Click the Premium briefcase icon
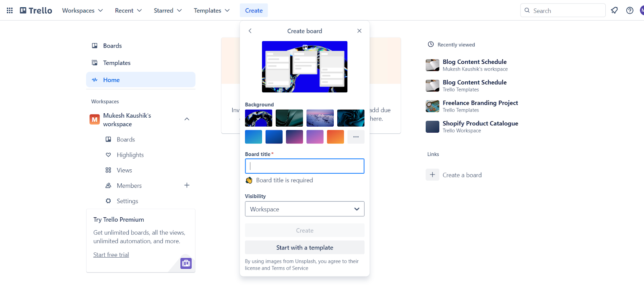The image size is (644, 287). [186, 263]
